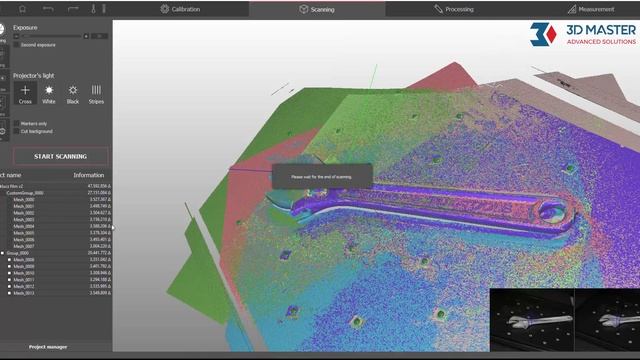Select Mesh_0005 in the project tree
Image resolution: width=640 pixels, height=360 pixels.
24,233
